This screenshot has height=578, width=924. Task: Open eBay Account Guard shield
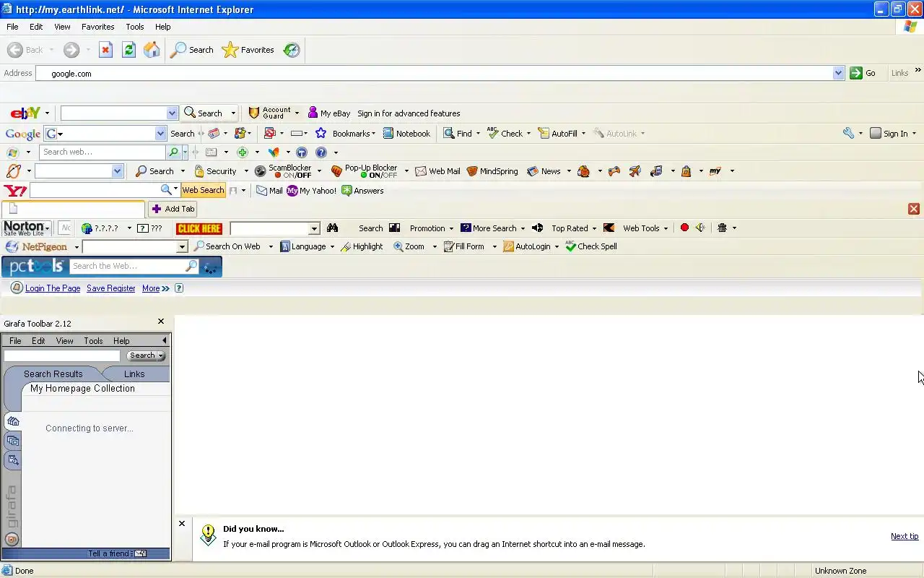(x=253, y=113)
